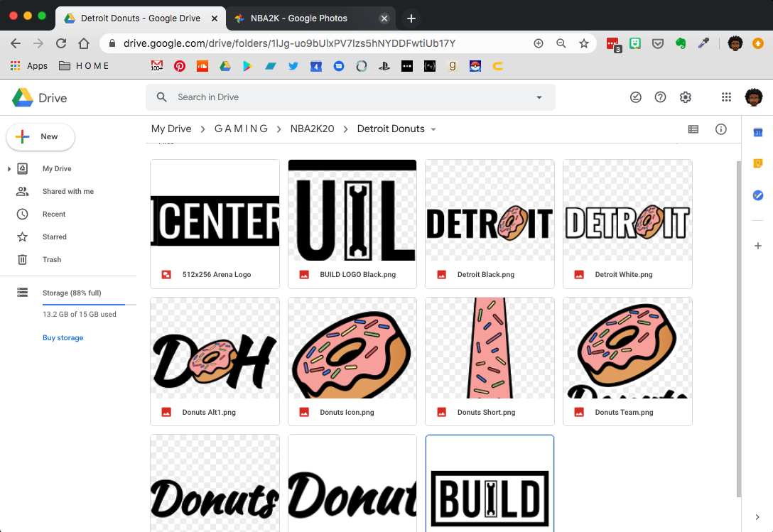Click the storage usage progress bar

89,305
